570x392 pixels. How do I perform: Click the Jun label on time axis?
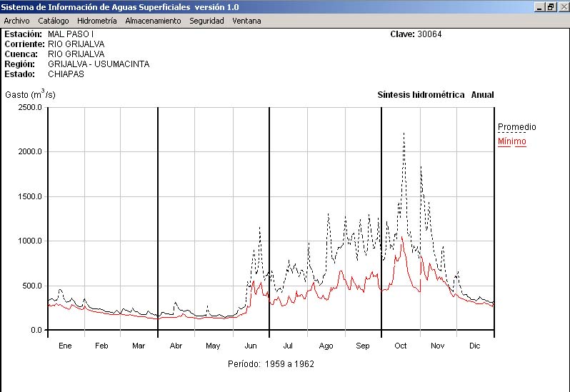(x=250, y=346)
